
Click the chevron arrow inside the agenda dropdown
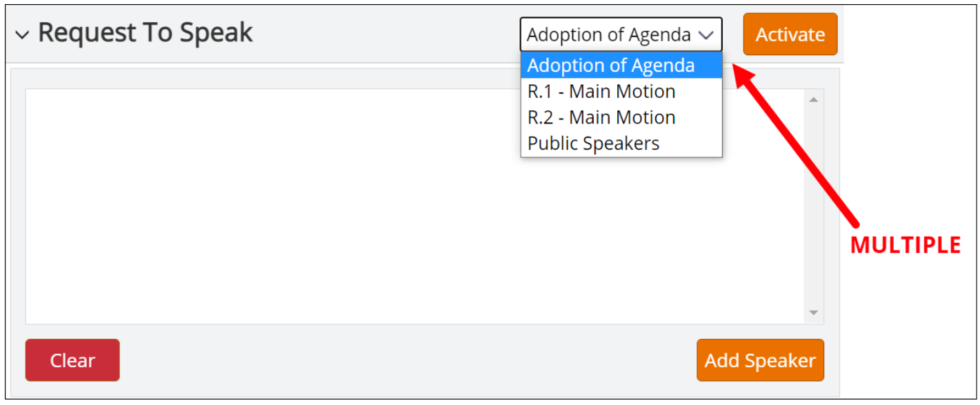click(x=705, y=35)
